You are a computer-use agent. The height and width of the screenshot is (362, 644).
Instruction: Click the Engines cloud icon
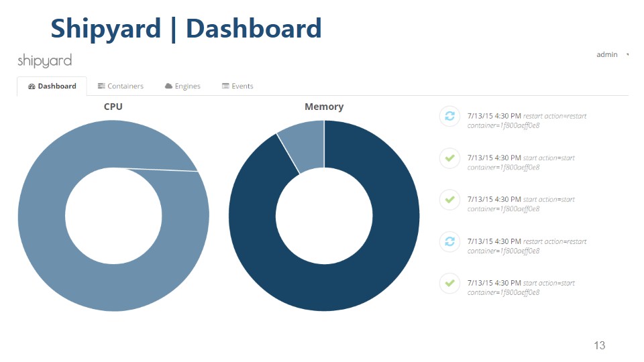(x=168, y=86)
